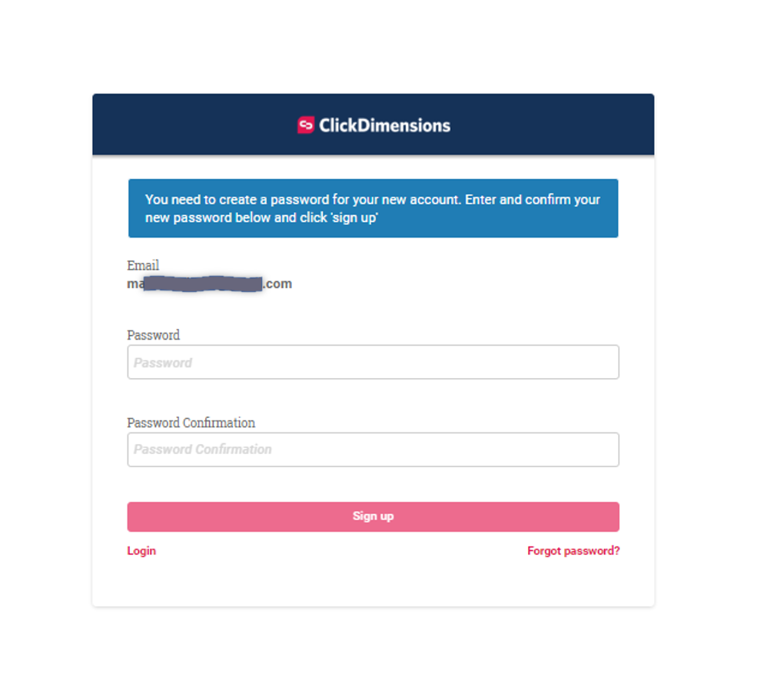This screenshot has height=700, width=784.
Task: Focus the Password input field
Action: coord(373,362)
